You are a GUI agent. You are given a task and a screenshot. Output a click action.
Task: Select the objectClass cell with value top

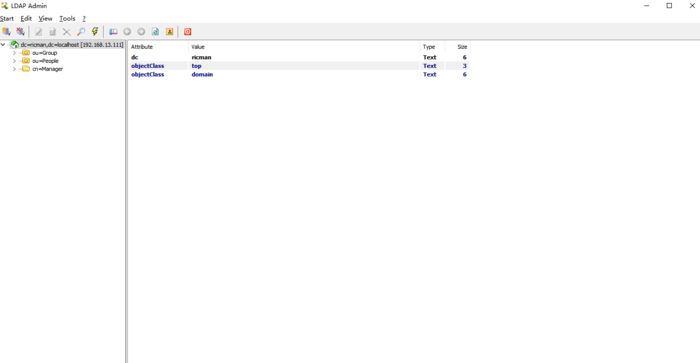(147, 66)
